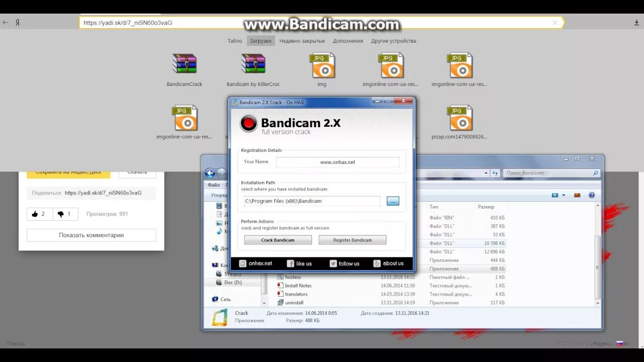The height and width of the screenshot is (362, 644).
Task: Click the thumbs down dislike icon
Action: point(61,214)
